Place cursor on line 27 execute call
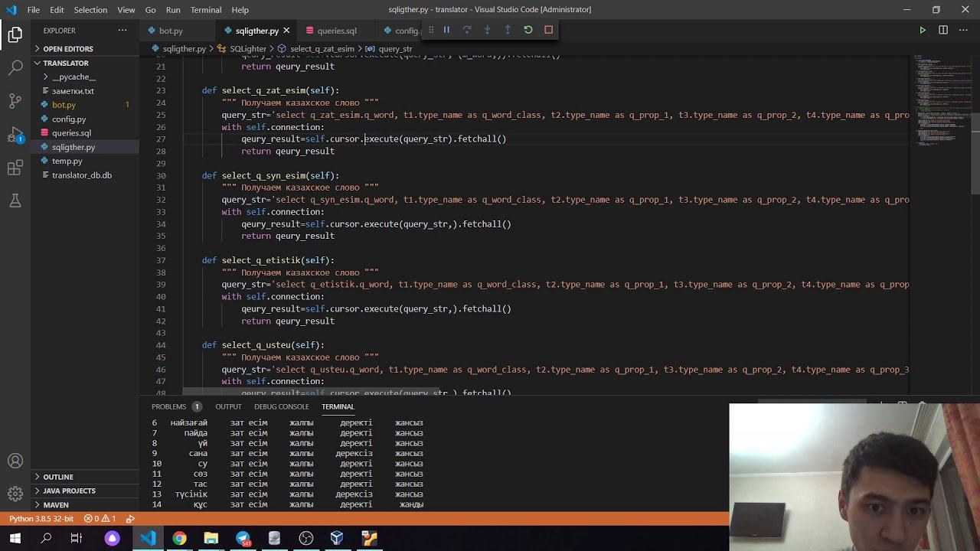 click(381, 139)
